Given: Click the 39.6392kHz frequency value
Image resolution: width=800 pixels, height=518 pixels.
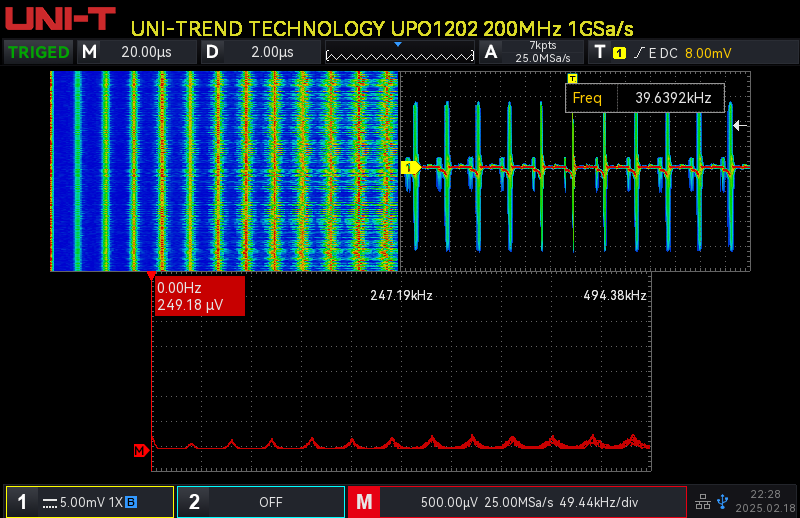Looking at the screenshot, I should point(673,98).
